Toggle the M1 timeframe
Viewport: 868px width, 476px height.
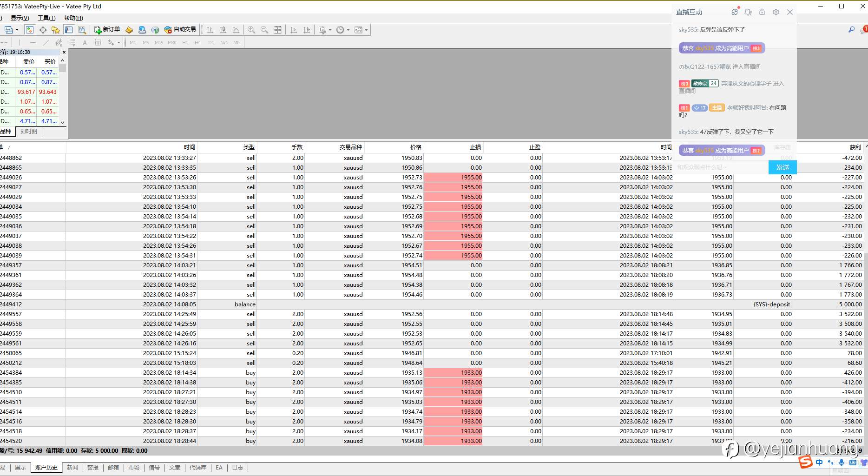[133, 42]
